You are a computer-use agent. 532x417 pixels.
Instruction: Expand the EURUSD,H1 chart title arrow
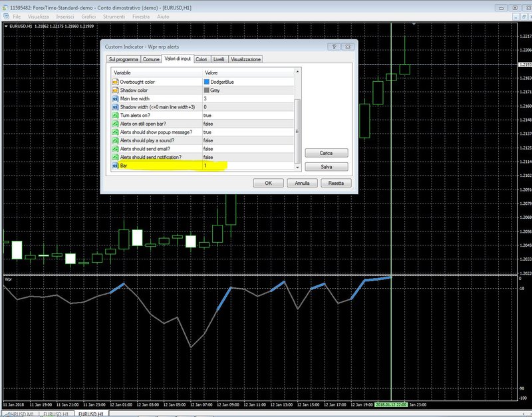(7, 25)
